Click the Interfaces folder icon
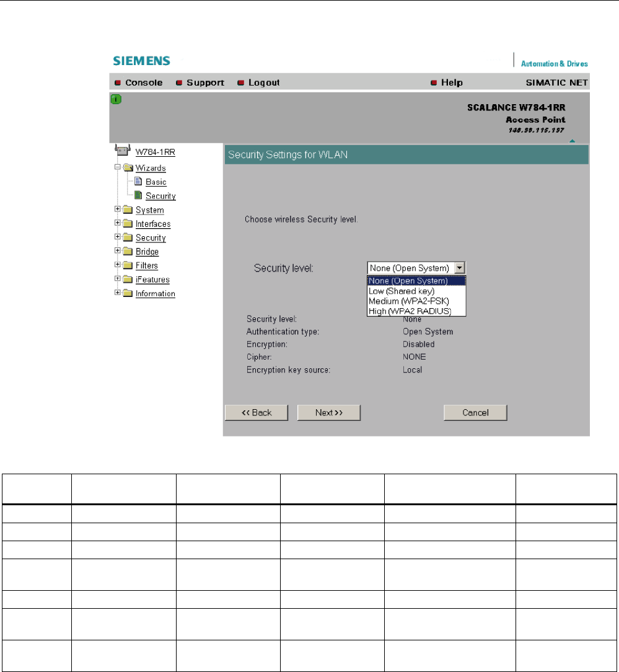This screenshot has height=672, width=619. [128, 223]
